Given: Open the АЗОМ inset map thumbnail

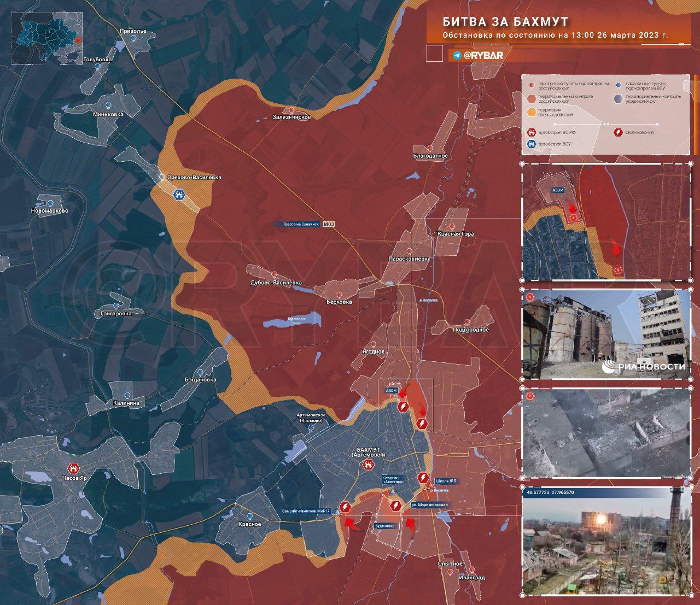Looking at the screenshot, I should click(x=606, y=222).
